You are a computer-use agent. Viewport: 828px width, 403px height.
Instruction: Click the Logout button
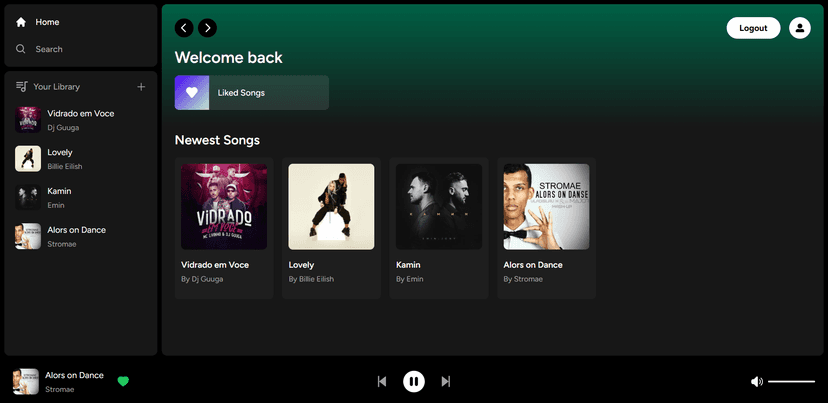click(x=753, y=28)
